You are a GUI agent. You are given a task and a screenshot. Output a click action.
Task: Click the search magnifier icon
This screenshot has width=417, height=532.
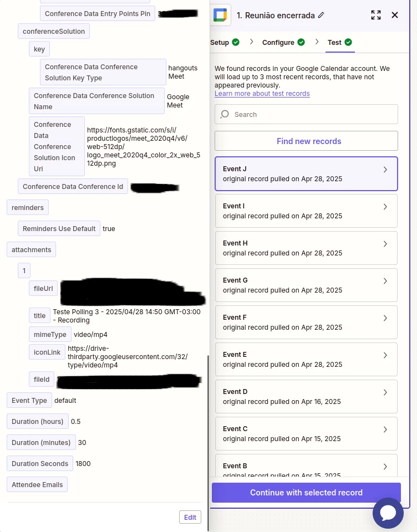click(225, 114)
